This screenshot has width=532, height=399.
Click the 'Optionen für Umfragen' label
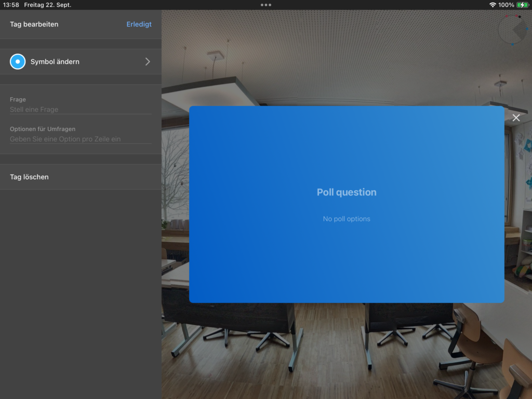[43, 129]
